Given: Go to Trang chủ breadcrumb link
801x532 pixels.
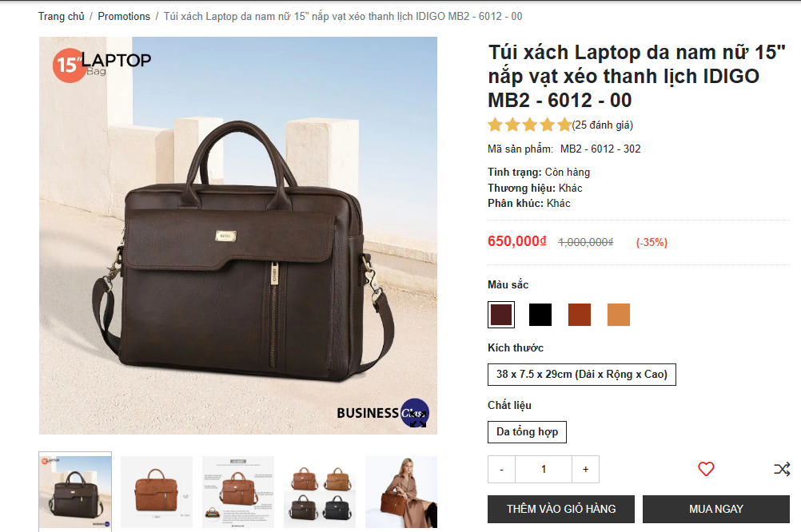Looking at the screenshot, I should pyautogui.click(x=62, y=16).
